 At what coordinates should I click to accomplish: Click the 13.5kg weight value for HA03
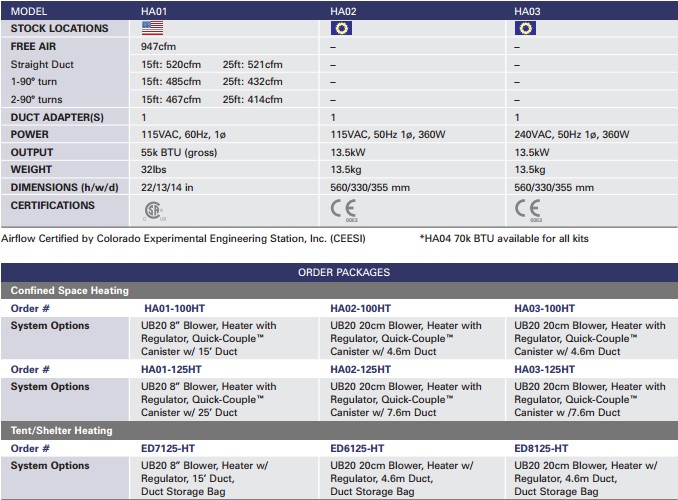(x=530, y=170)
